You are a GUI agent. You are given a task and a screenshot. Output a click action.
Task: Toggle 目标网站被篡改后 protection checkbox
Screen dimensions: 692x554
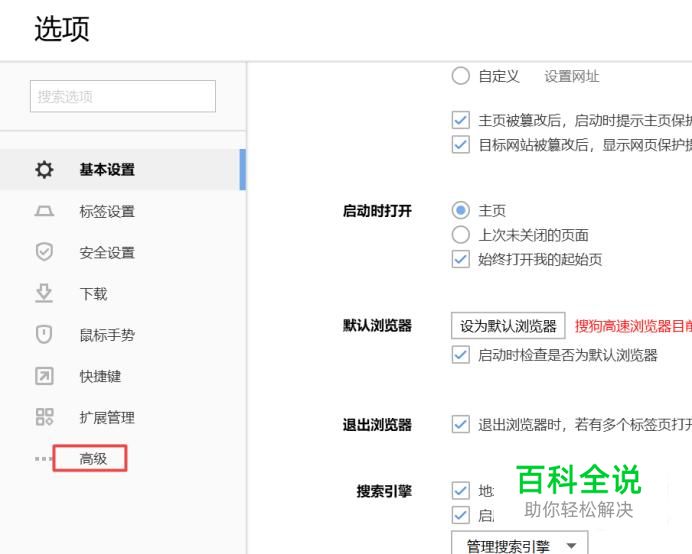pyautogui.click(x=460, y=144)
